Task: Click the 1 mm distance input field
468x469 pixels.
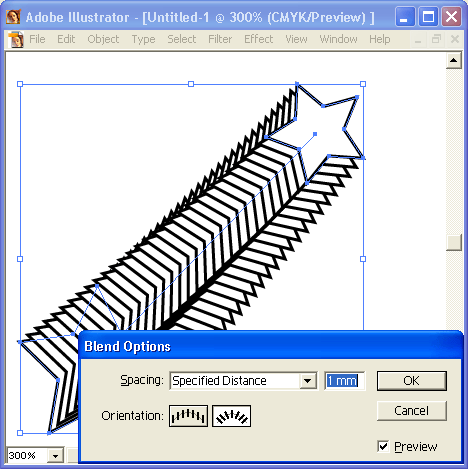Action: tap(345, 381)
